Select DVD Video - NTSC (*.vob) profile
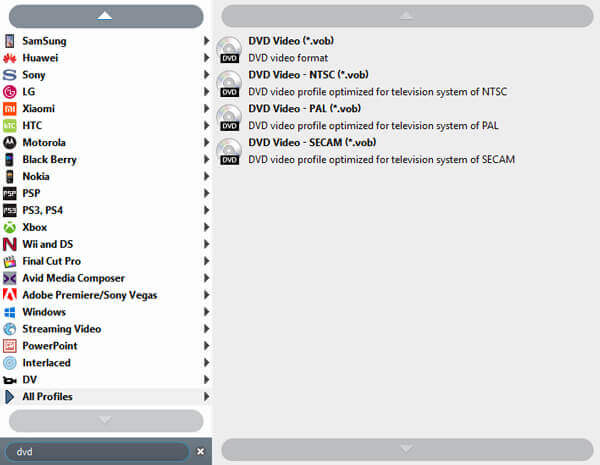The height and width of the screenshot is (465, 600). point(308,75)
